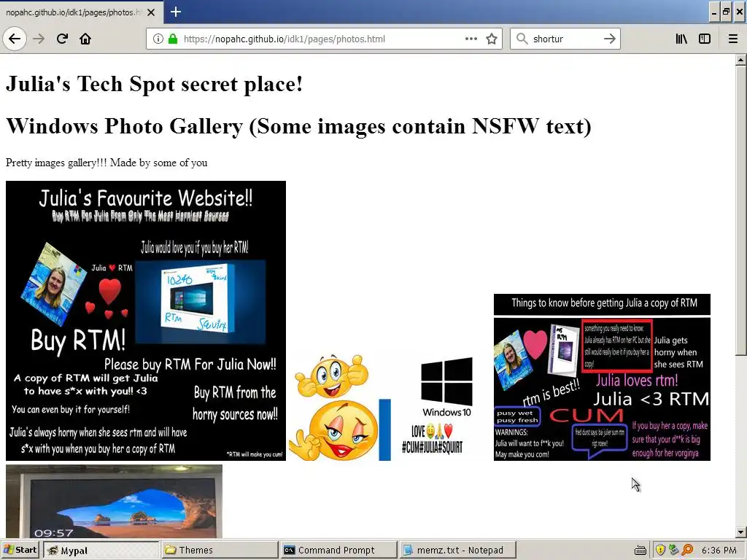Screen dimensions: 747x560
Task: Switch to Command Prompt window
Action: [x=338, y=550]
